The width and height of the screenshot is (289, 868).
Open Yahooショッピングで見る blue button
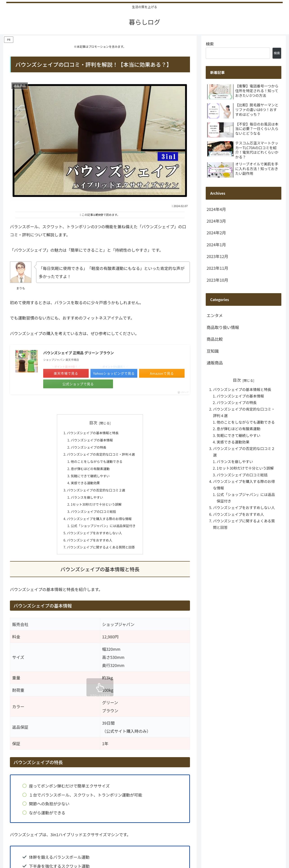(x=114, y=373)
